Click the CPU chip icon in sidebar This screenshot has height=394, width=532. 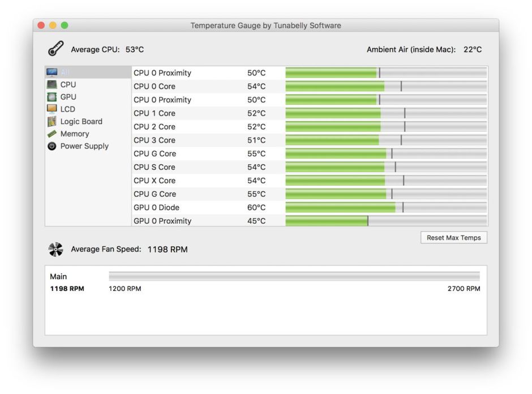click(53, 84)
